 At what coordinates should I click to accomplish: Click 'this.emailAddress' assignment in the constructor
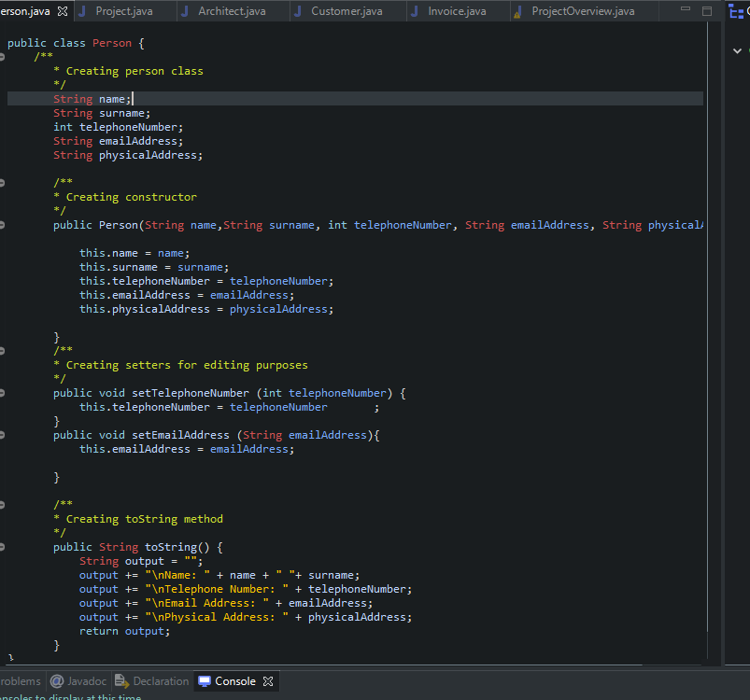coord(187,295)
